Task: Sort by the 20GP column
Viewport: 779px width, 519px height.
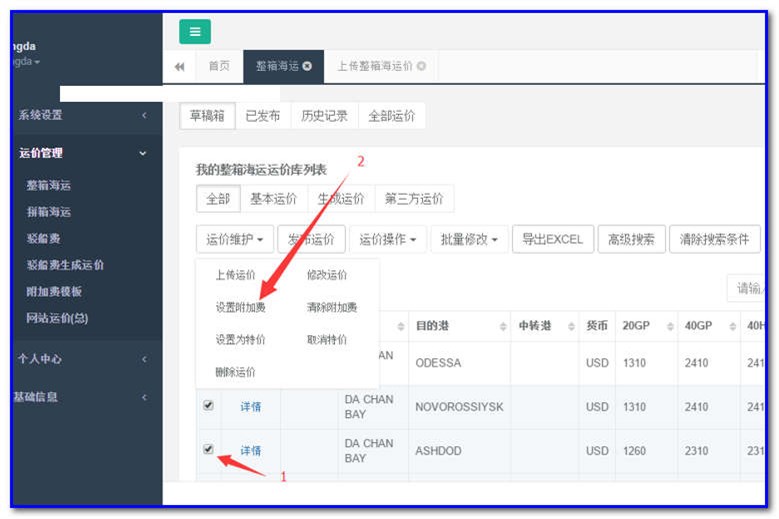Action: [x=646, y=326]
